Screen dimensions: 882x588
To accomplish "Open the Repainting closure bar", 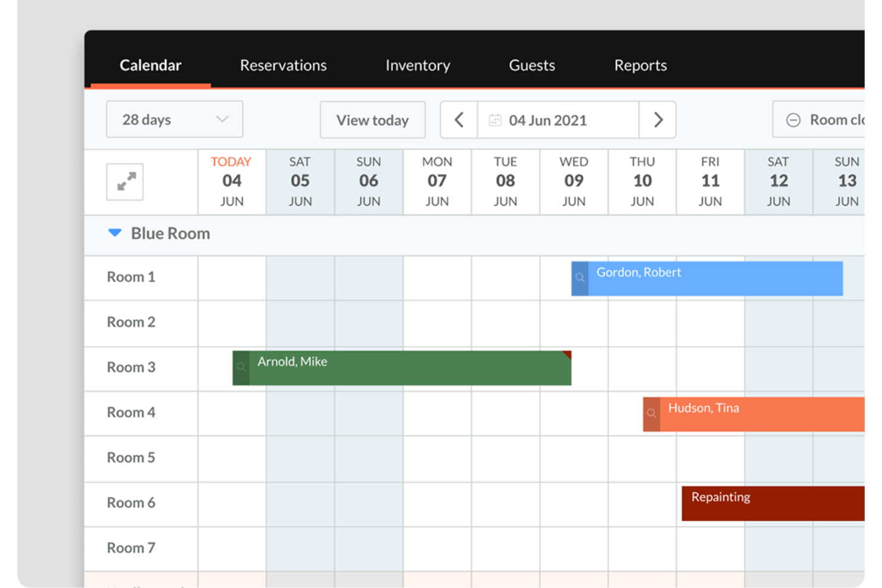I will (773, 503).
